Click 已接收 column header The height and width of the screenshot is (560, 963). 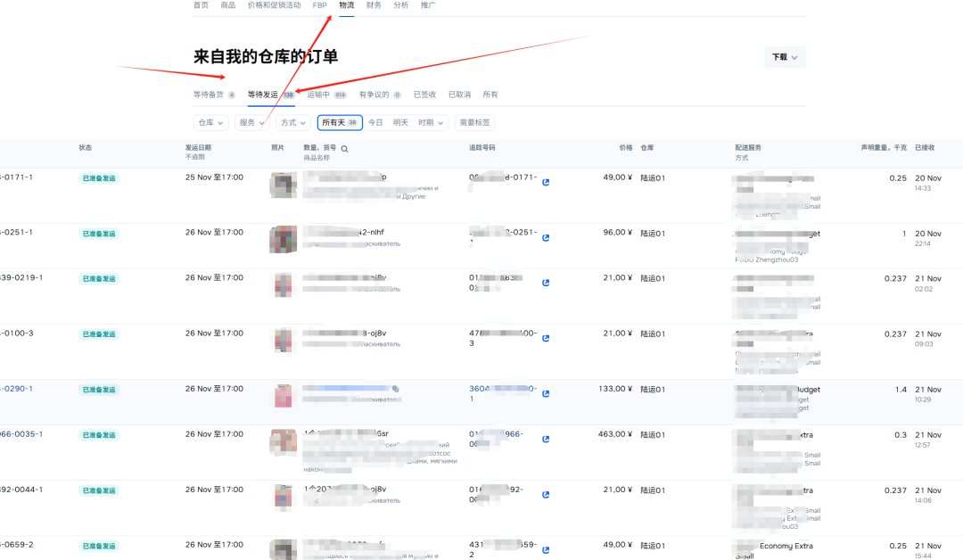click(x=925, y=148)
